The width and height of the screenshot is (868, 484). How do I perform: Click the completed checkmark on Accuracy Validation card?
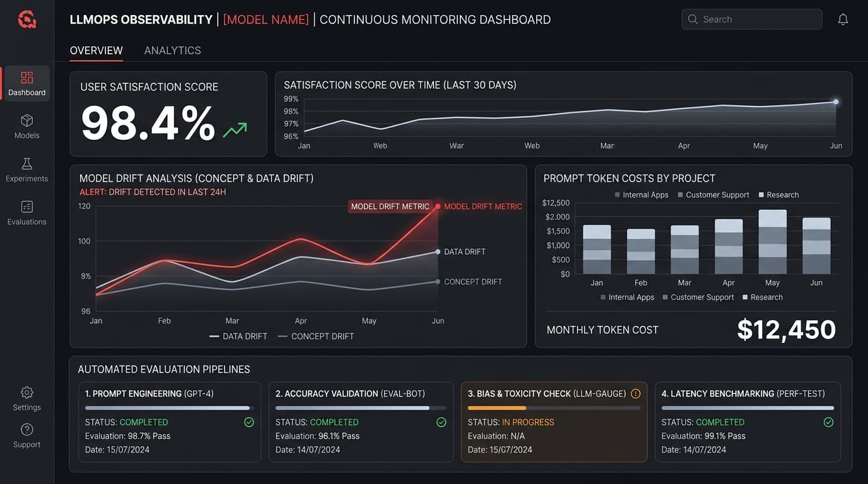coord(442,422)
